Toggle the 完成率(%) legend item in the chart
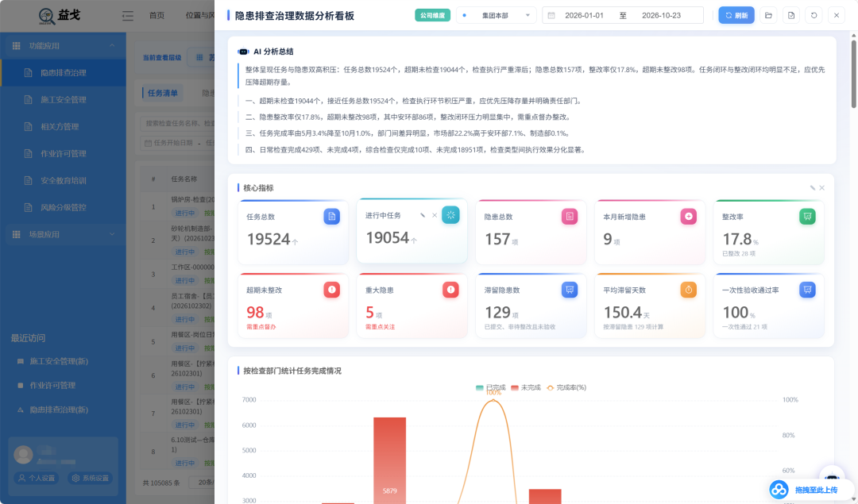Image resolution: width=858 pixels, height=504 pixels. (566, 387)
